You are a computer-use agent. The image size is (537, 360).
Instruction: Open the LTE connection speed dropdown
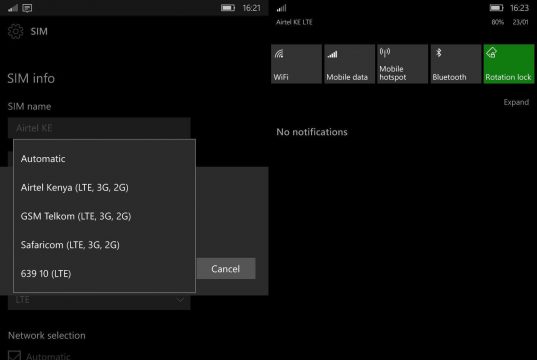click(x=99, y=300)
